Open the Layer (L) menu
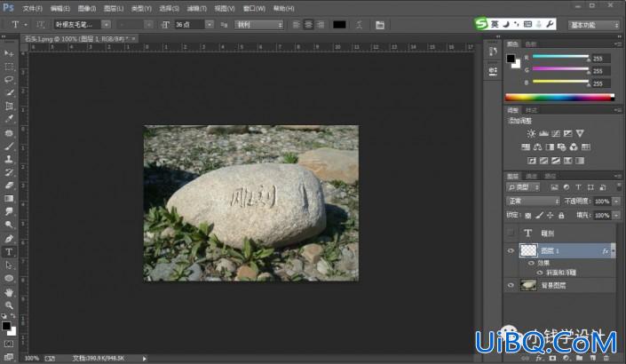This screenshot has height=364, width=626. (x=114, y=8)
